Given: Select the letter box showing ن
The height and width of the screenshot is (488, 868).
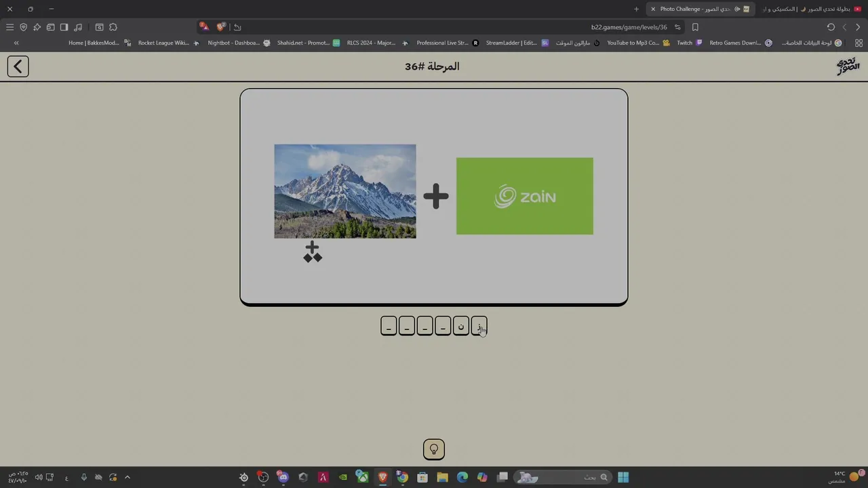Looking at the screenshot, I should (x=461, y=327).
